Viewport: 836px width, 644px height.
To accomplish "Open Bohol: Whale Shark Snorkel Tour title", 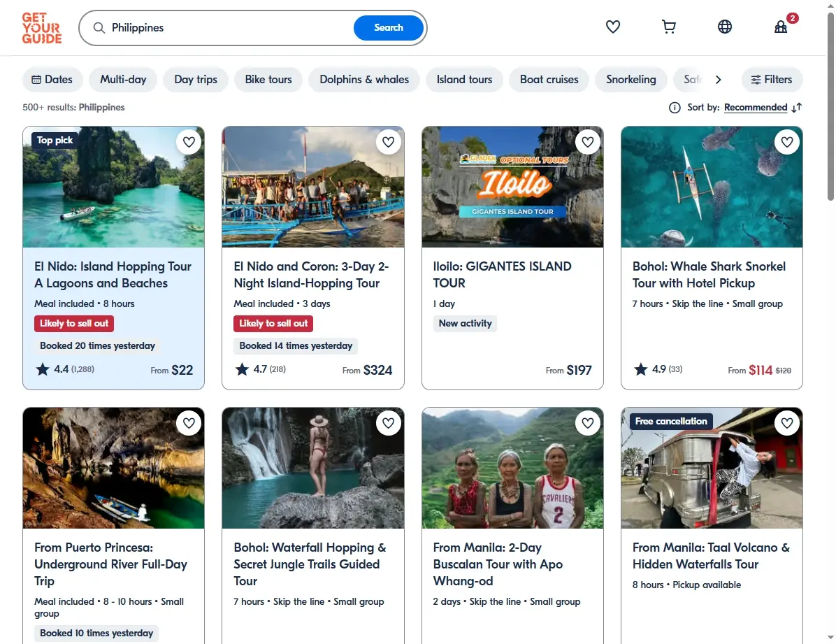I will coord(709,275).
